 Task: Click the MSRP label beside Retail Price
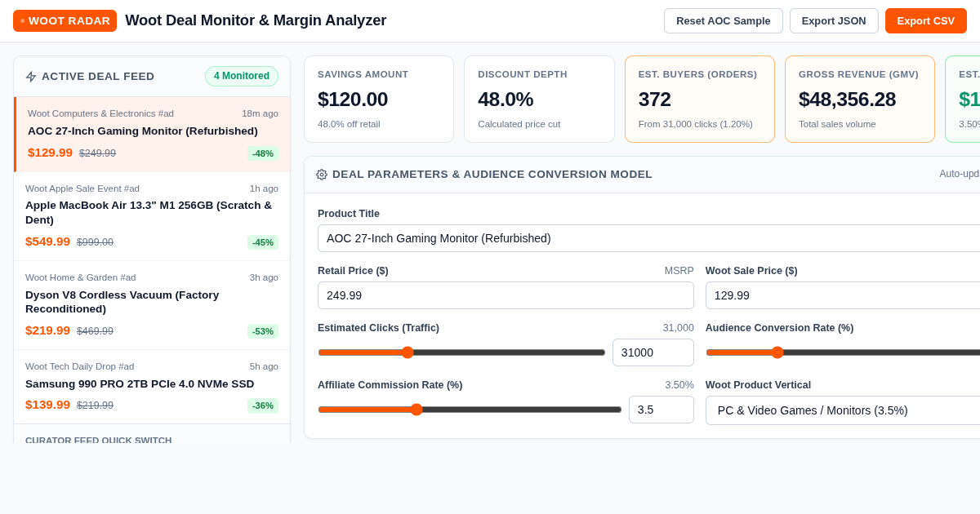click(x=679, y=271)
